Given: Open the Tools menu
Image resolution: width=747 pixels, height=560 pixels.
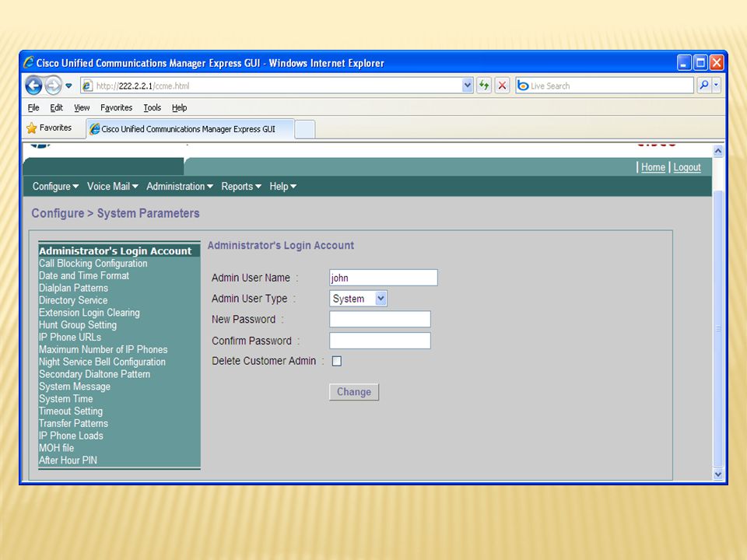Looking at the screenshot, I should [x=153, y=107].
